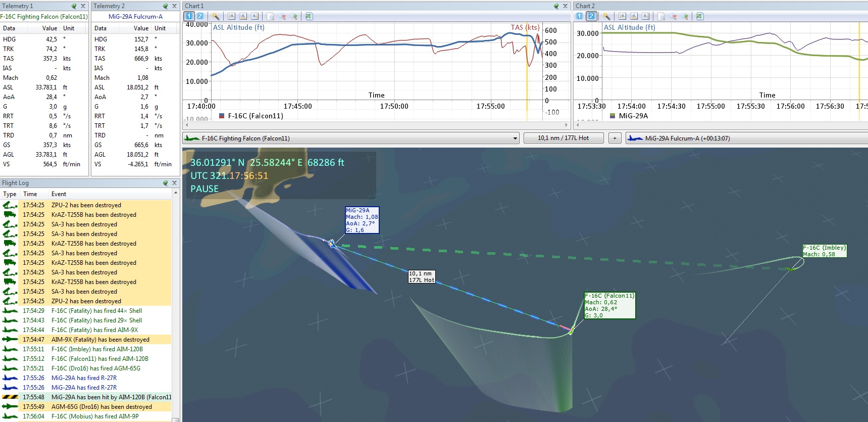Export Chart 2 data with the Excel icon

700,16
